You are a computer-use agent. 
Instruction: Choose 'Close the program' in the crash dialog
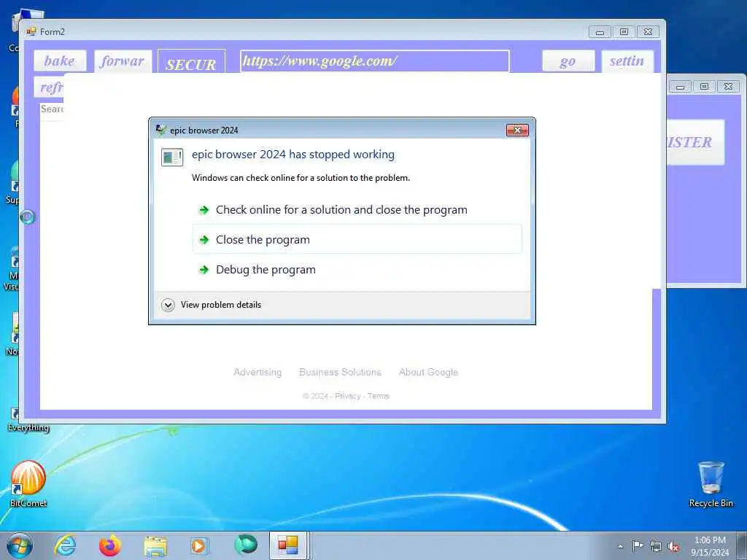pos(357,239)
